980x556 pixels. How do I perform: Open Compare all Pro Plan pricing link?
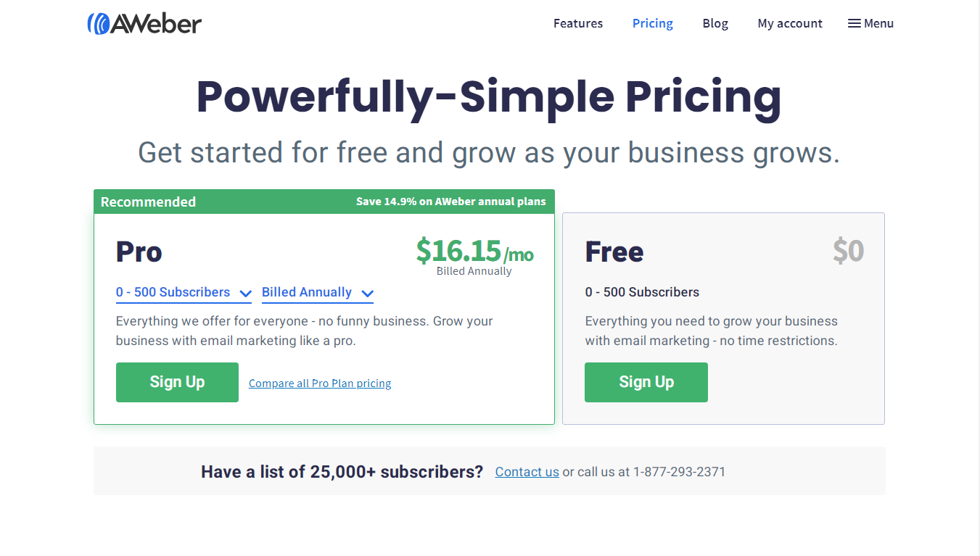[x=320, y=383]
